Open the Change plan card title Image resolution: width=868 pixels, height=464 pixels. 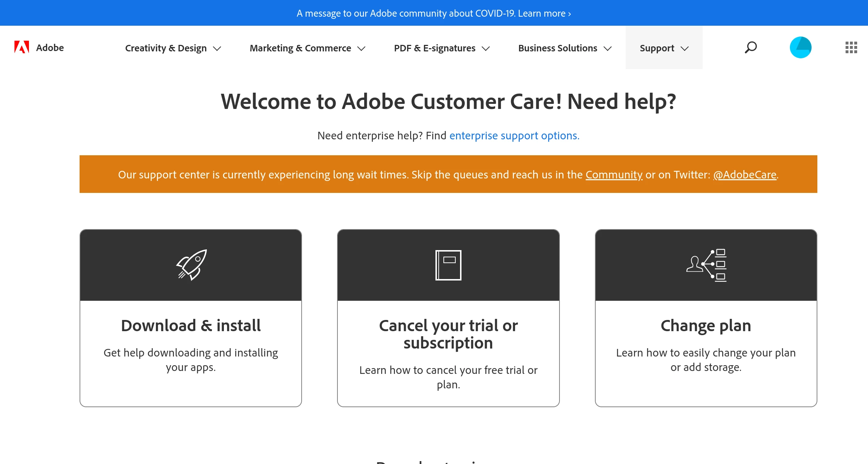706,325
